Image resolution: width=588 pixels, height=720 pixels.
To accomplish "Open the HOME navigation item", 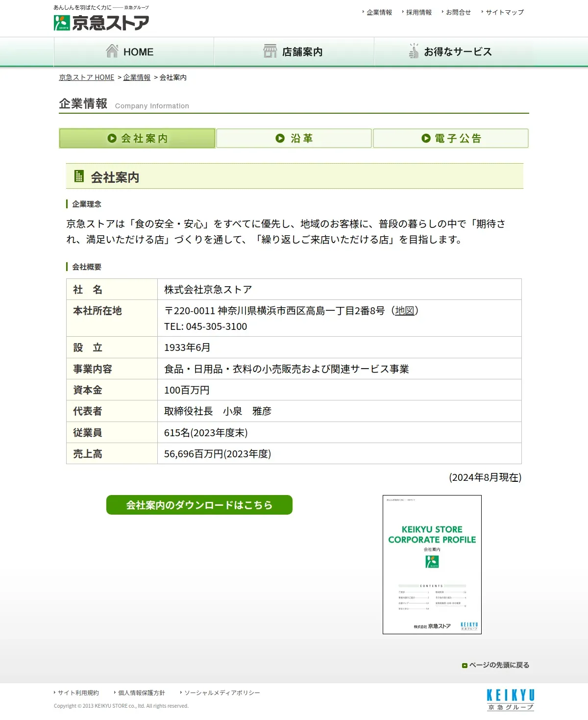I will [x=134, y=51].
